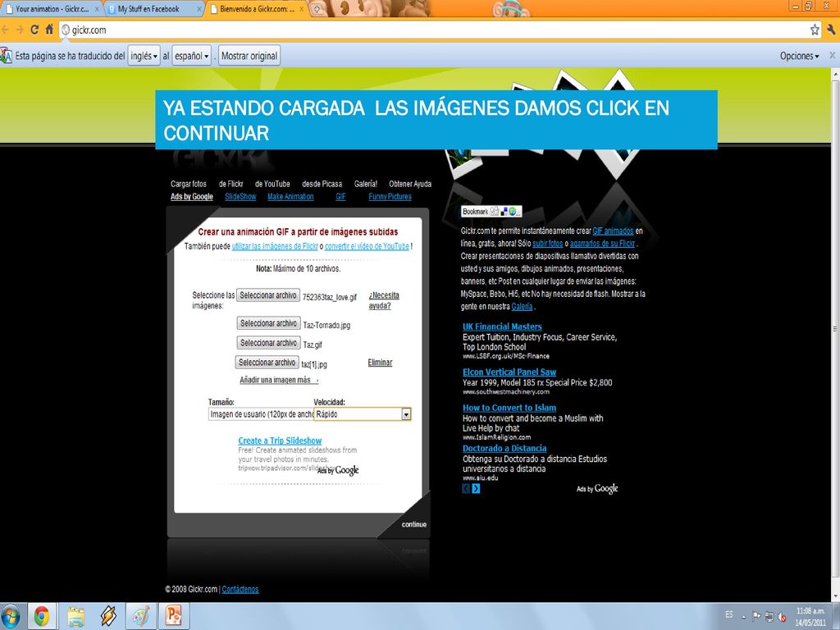
Task: Open a new tab with the plus button
Action: click(x=317, y=8)
